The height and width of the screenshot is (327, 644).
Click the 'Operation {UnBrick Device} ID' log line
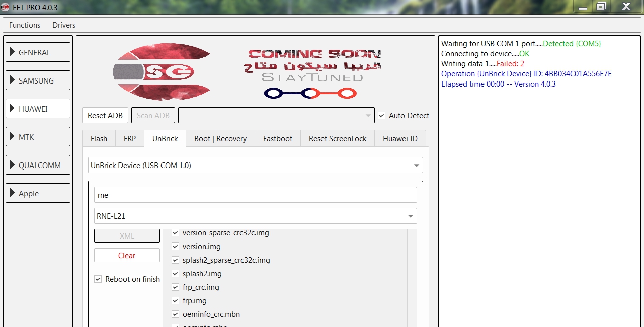[x=527, y=74]
